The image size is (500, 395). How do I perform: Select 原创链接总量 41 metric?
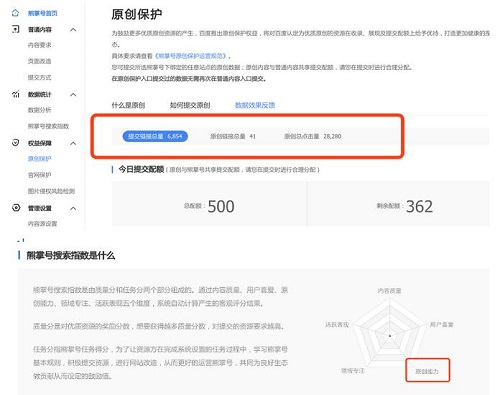tap(233, 136)
